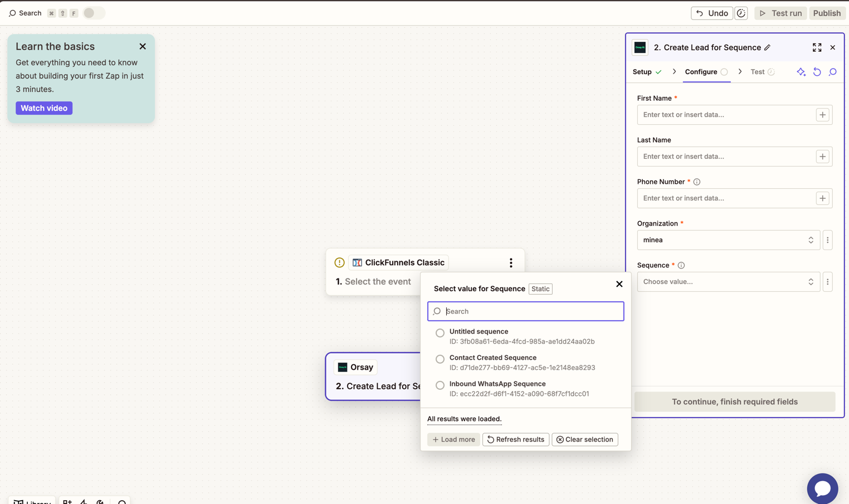The width and height of the screenshot is (849, 504).
Task: Open the Search in the top bar
Action: click(x=25, y=13)
